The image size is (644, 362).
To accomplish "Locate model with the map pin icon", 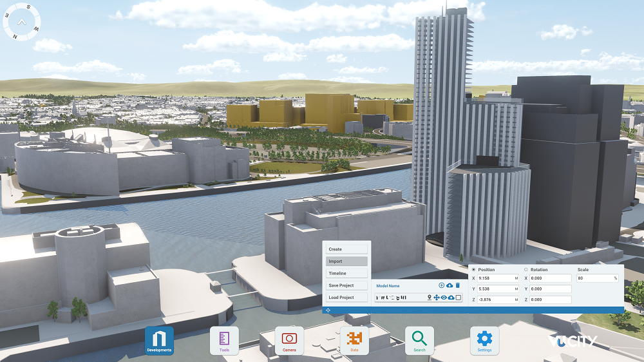I will tap(430, 297).
